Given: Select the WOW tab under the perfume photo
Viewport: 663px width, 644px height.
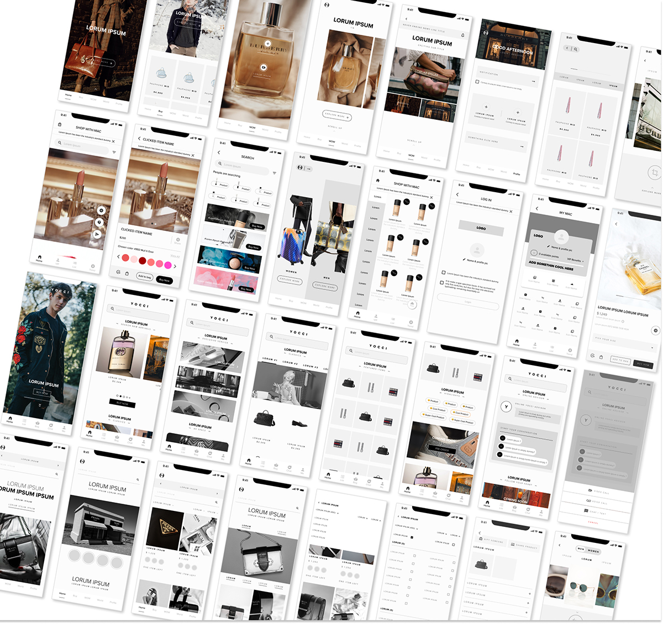Looking at the screenshot, I should coord(252,128).
